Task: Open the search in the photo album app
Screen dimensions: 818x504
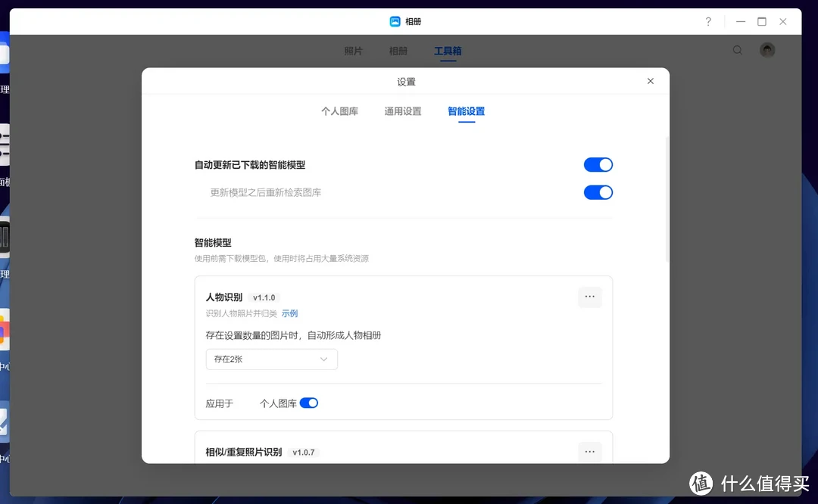Action: [x=738, y=50]
